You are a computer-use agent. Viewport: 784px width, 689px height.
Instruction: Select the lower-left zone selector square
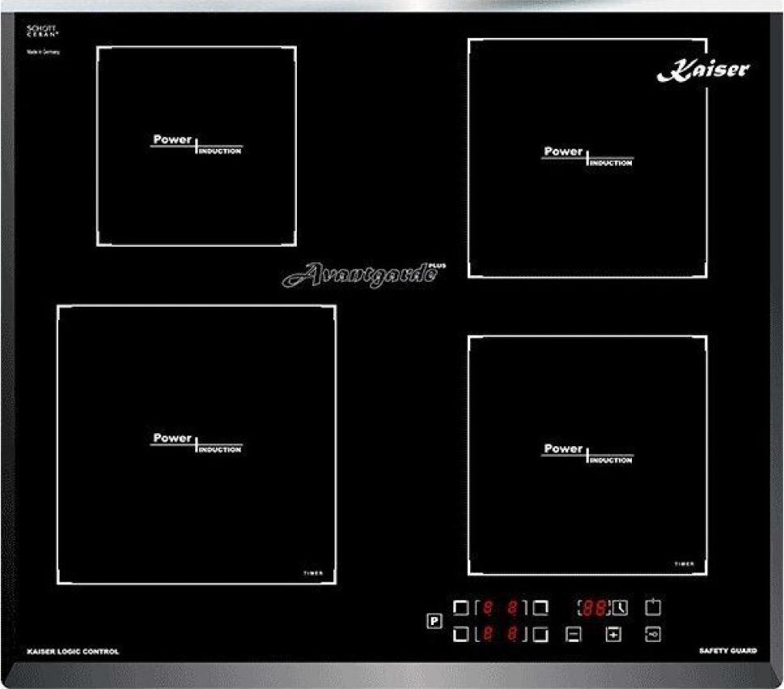(460, 635)
